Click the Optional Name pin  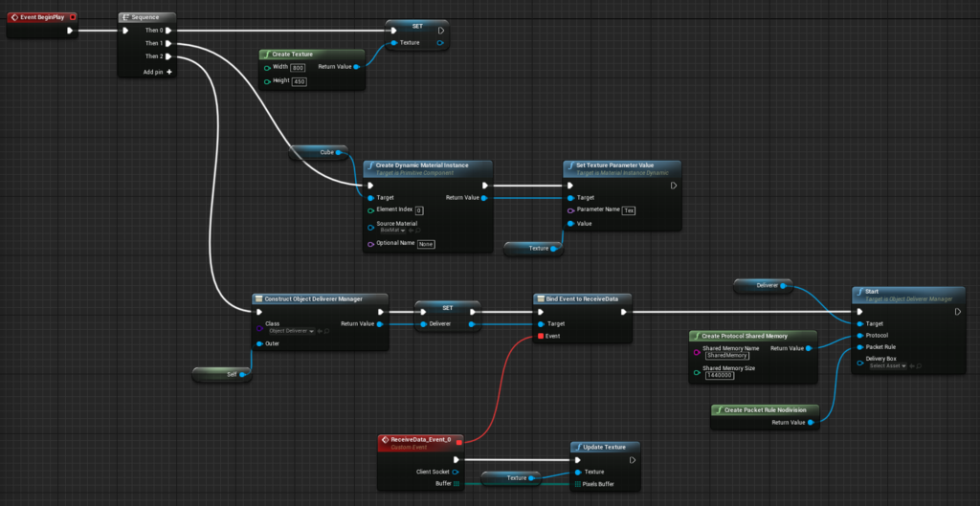tap(370, 244)
